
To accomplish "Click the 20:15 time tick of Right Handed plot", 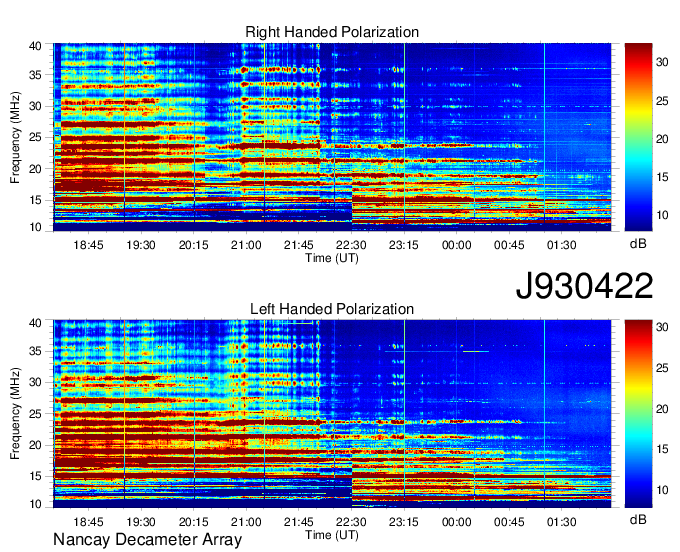I will tap(193, 245).
